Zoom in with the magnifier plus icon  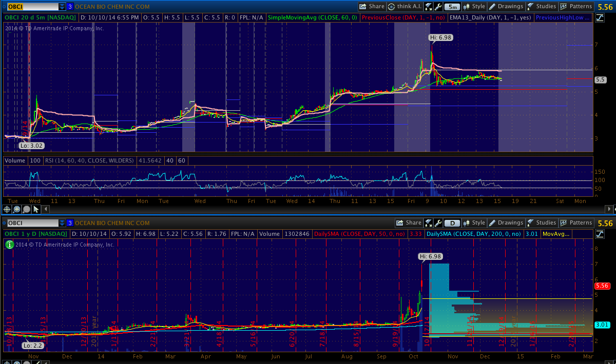tap(17, 209)
